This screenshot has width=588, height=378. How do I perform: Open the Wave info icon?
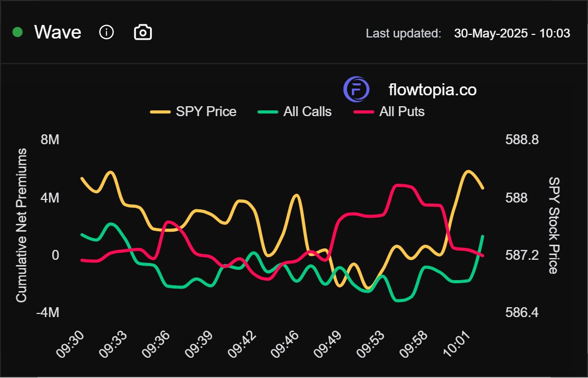pyautogui.click(x=106, y=32)
